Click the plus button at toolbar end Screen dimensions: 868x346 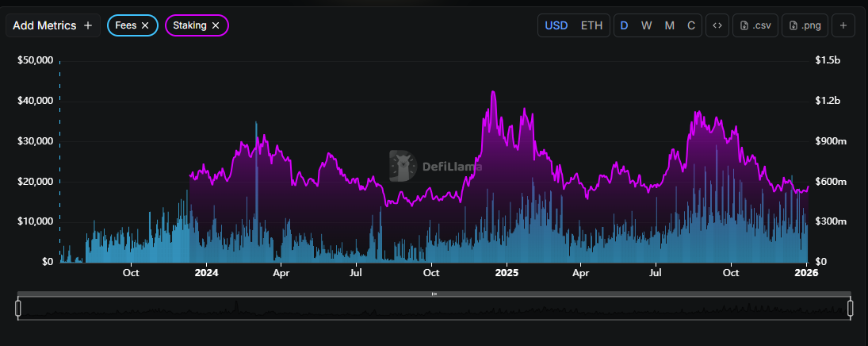(843, 25)
